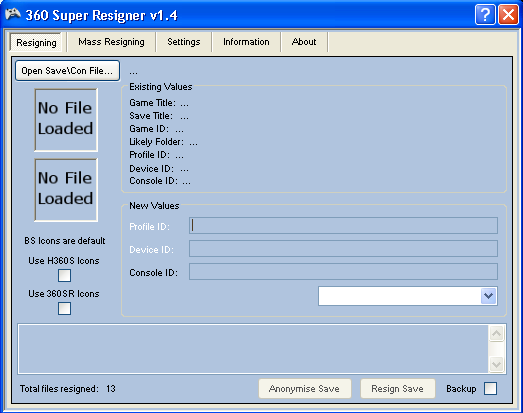Focus the new Profile ID field

(x=343, y=226)
